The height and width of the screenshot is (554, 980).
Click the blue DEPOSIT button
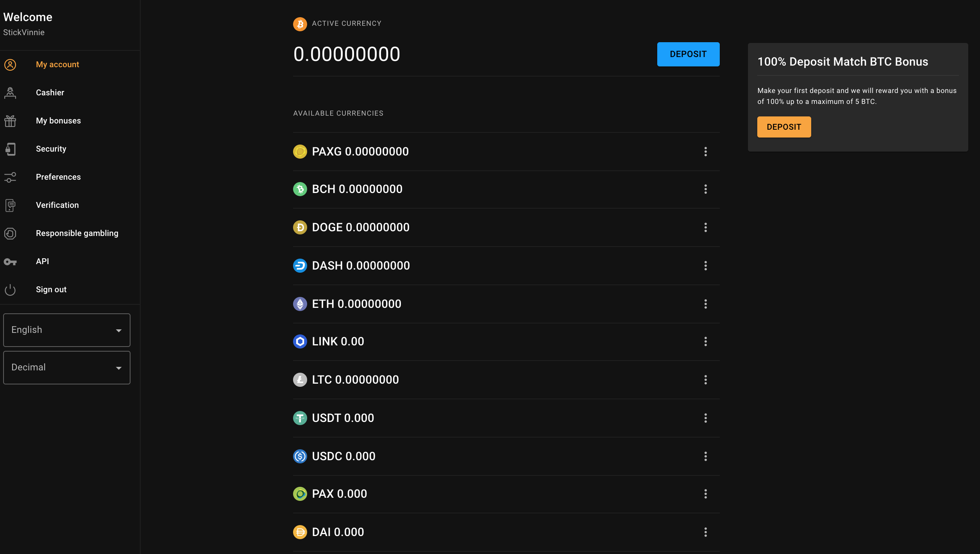pos(688,54)
